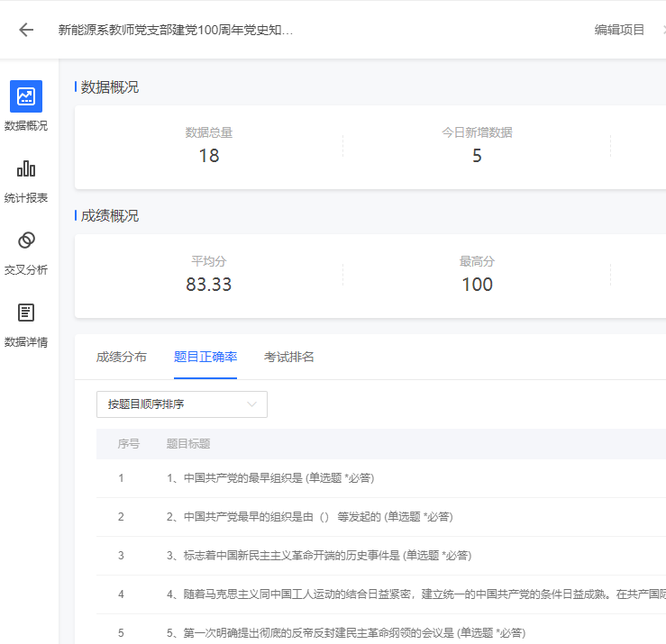Screen dimensions: 666x644
Task: Switch to the 成绩分布 tab
Action: coord(122,357)
